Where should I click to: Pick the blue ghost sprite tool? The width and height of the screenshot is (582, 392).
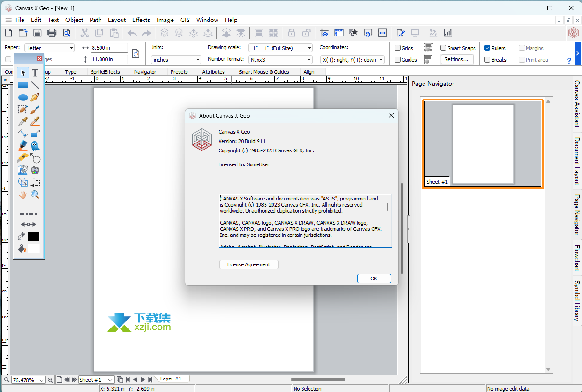click(x=35, y=146)
